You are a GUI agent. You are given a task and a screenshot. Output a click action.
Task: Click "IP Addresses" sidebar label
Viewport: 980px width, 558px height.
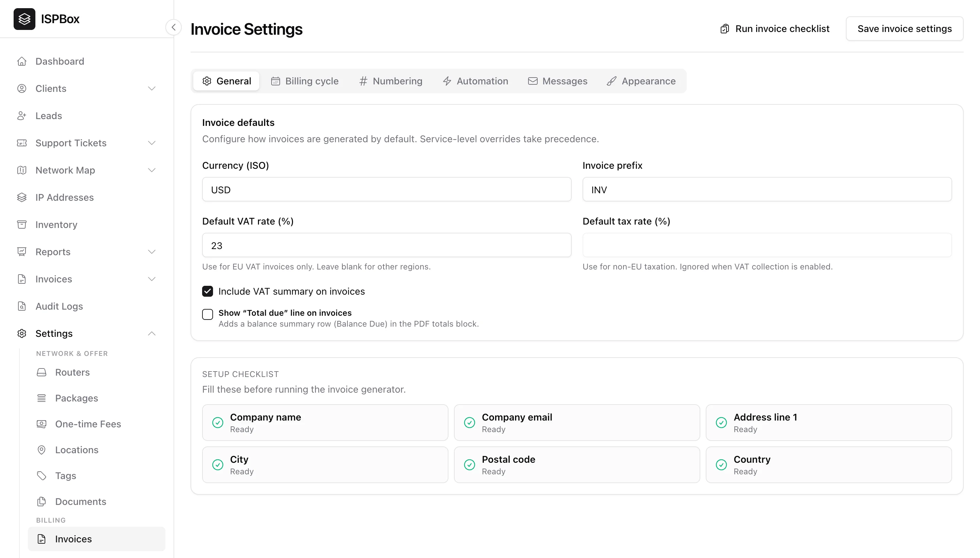pos(64,197)
